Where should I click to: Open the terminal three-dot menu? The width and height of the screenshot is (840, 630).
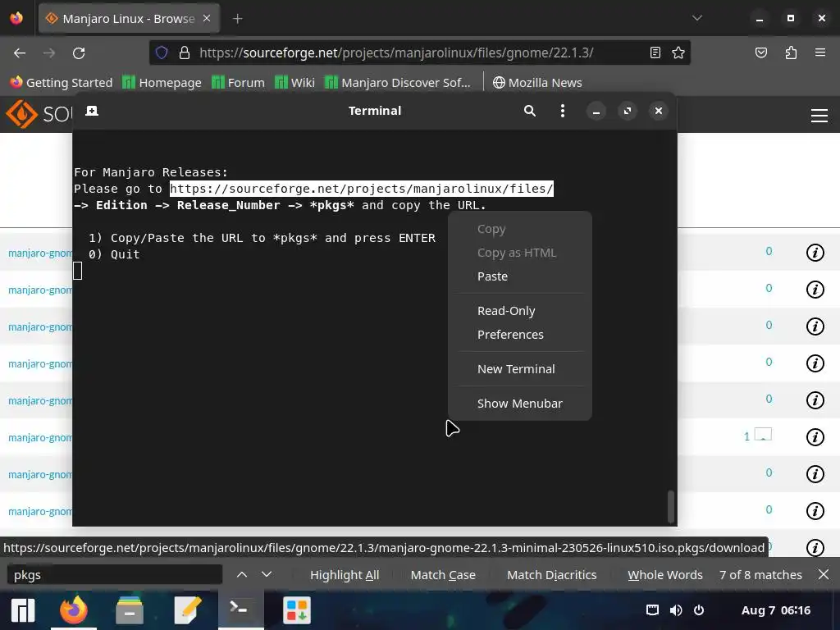point(563,111)
